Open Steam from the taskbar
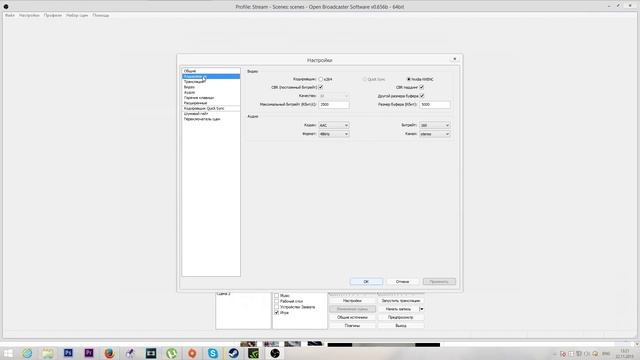Screen dimensions: 640x360 coord(233,353)
